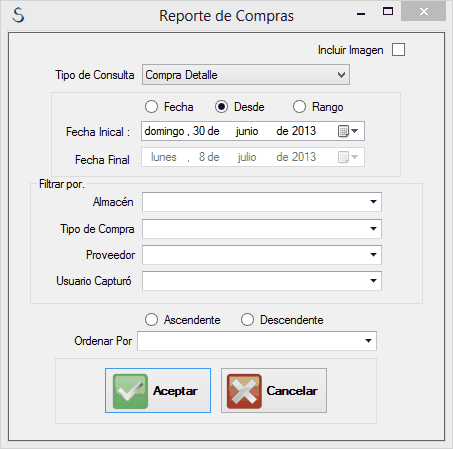Close the Reporte de Compras dialog
The height and width of the screenshot is (449, 453).
424,12
